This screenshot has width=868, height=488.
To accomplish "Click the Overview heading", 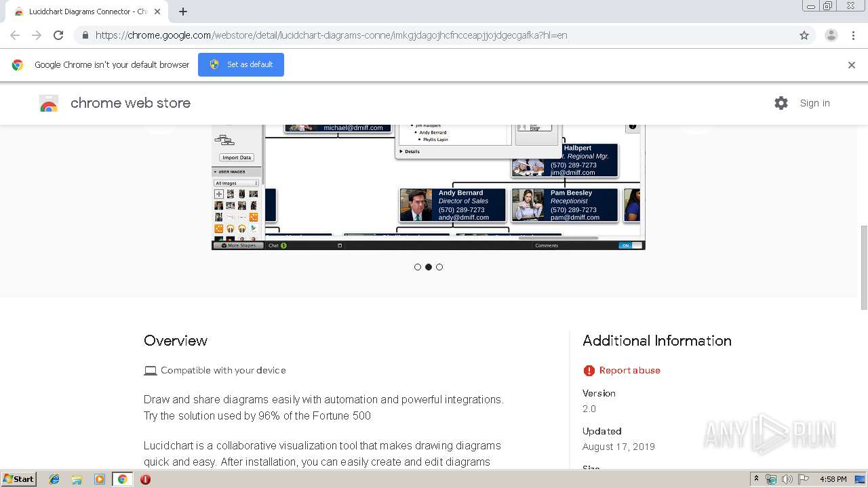I will pos(176,341).
